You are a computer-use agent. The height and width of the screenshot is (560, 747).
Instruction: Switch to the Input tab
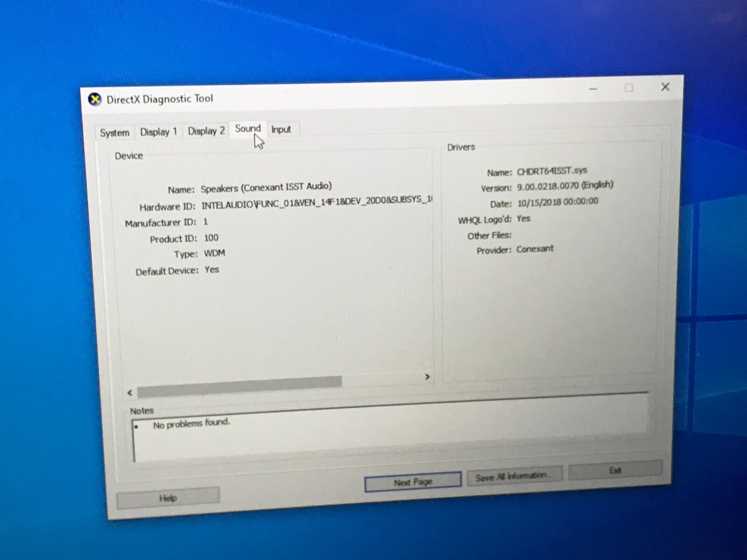click(281, 130)
